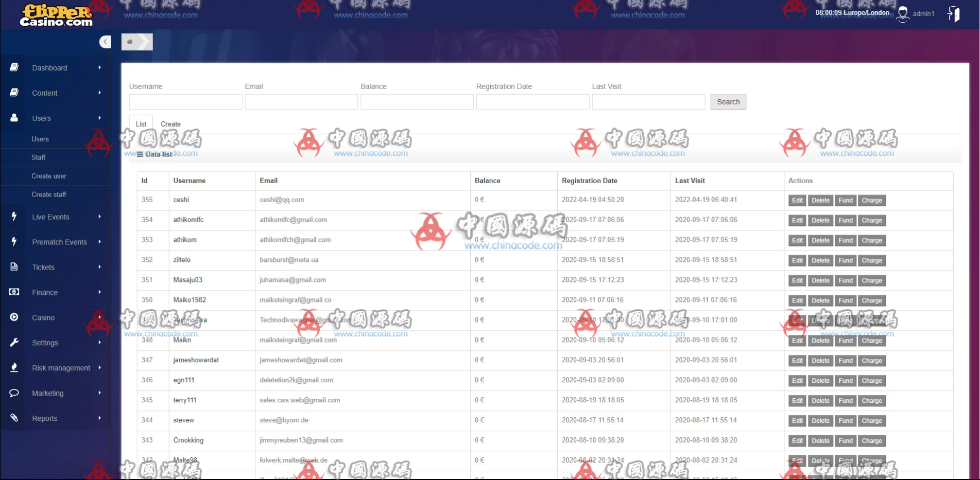Viewport: 980px width, 480px height.
Task: Click Charge for user Crookking
Action: tap(872, 441)
